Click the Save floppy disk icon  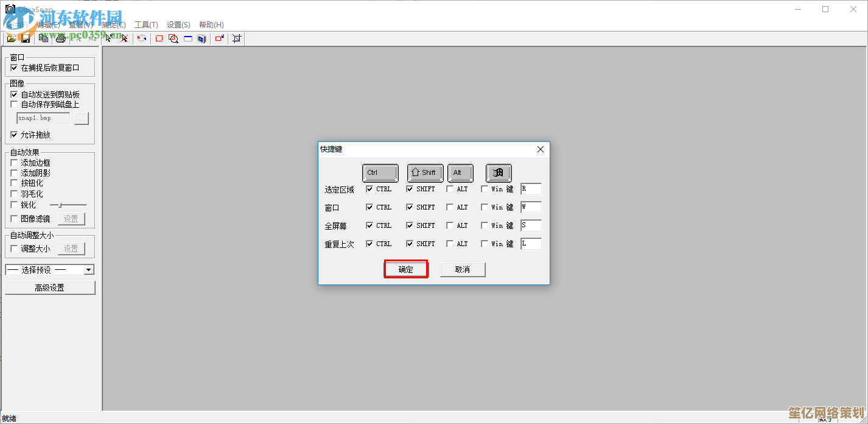[x=26, y=38]
